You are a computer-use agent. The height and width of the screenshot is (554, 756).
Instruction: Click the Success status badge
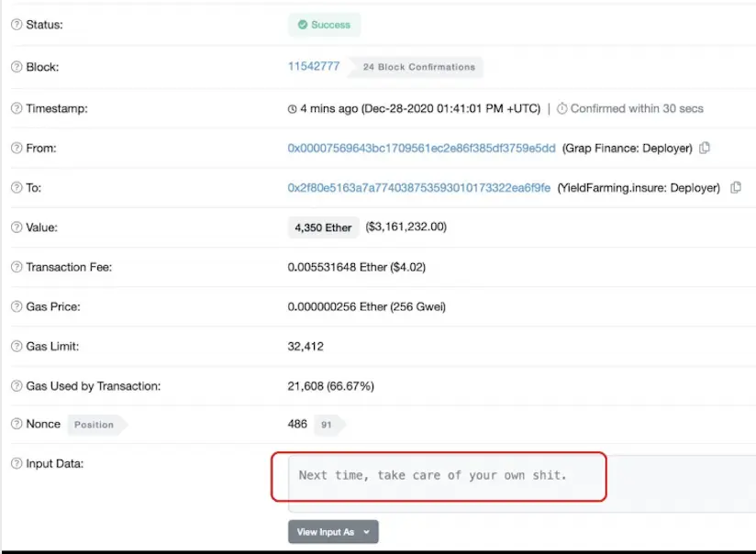click(325, 25)
